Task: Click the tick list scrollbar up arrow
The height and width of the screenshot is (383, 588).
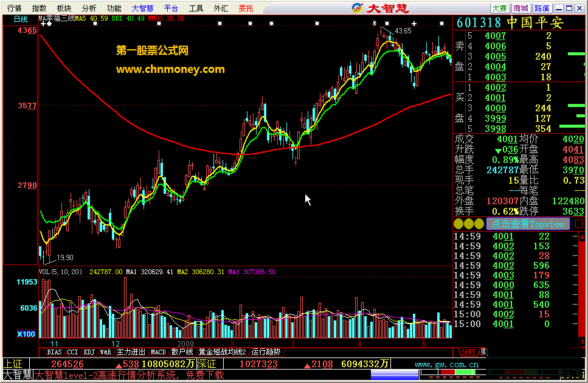Action: pos(582,237)
